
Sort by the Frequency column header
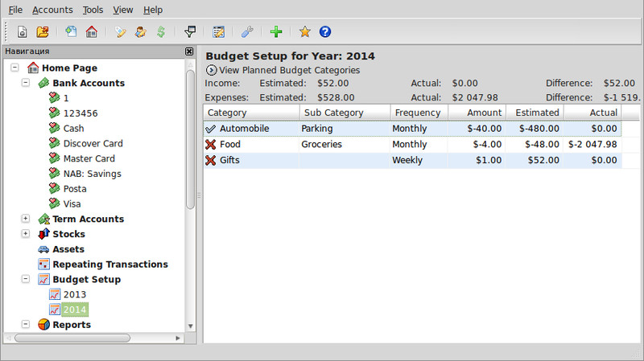point(419,113)
